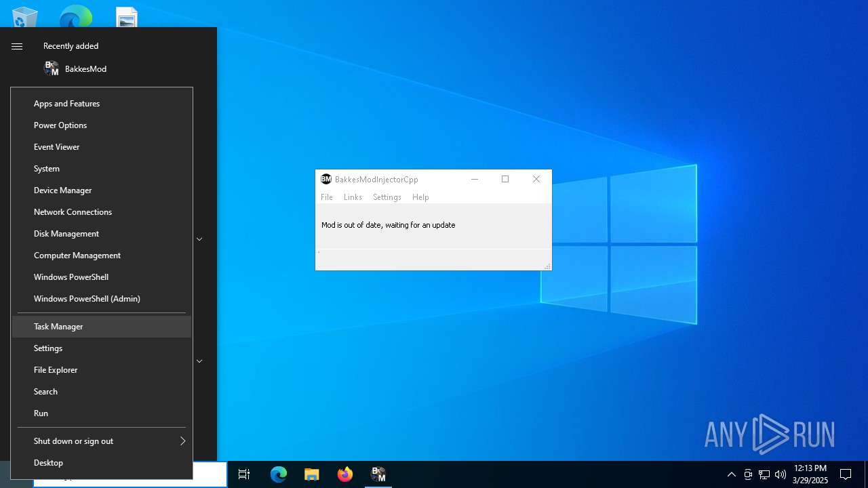Choose Desktop in the context menu
The height and width of the screenshot is (488, 868).
(x=102, y=463)
